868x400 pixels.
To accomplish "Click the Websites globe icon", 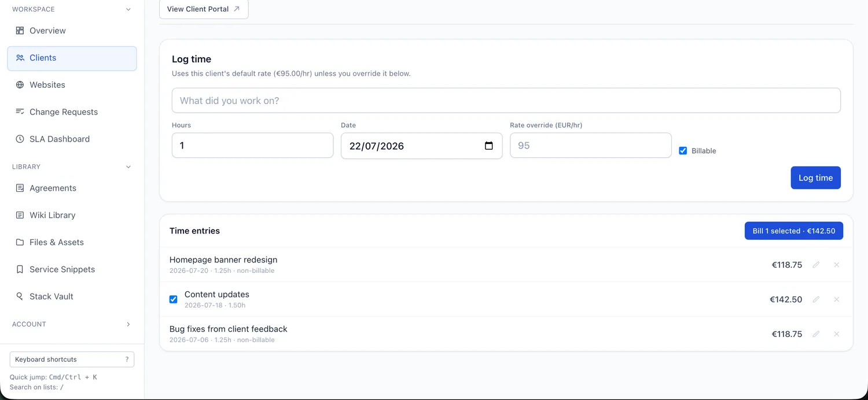I will [x=20, y=85].
